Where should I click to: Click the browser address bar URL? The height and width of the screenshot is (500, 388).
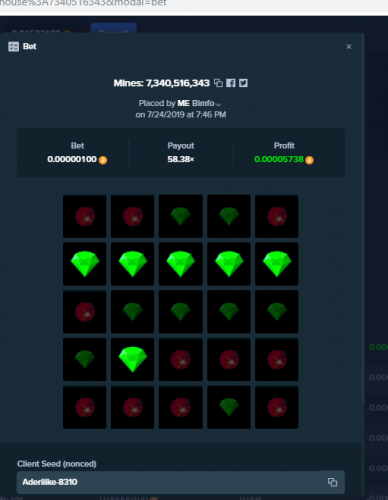point(83,3)
